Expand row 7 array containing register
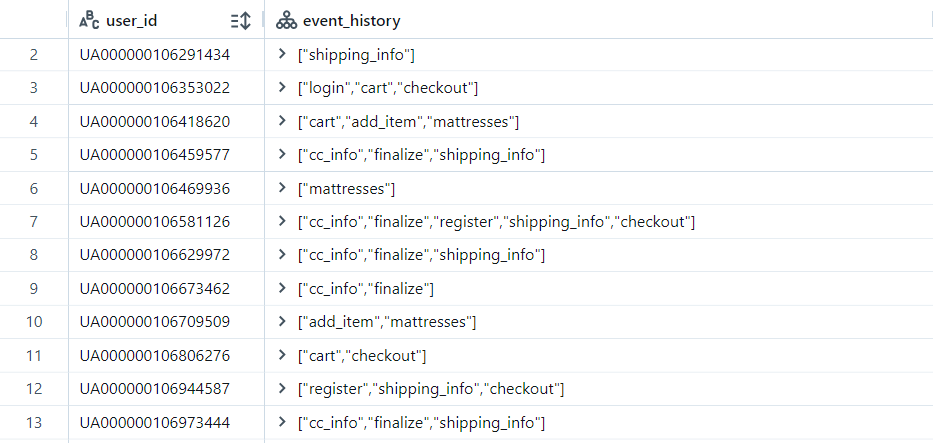Screen dimensions: 933x443 [x=282, y=222]
